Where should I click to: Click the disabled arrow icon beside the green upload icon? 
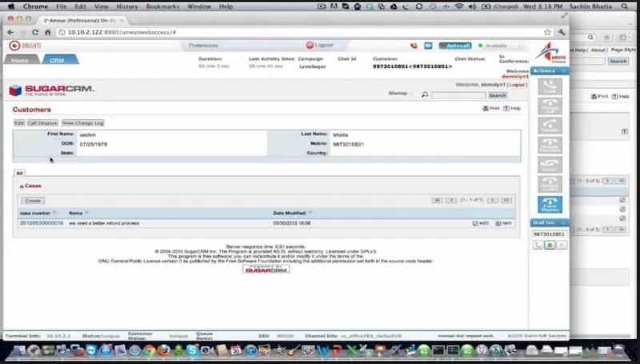[562, 245]
